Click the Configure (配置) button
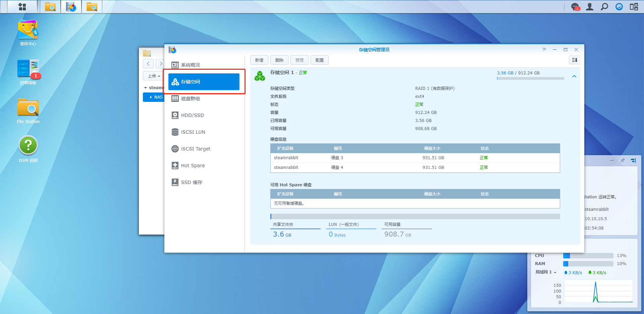The image size is (644, 314). pyautogui.click(x=320, y=60)
